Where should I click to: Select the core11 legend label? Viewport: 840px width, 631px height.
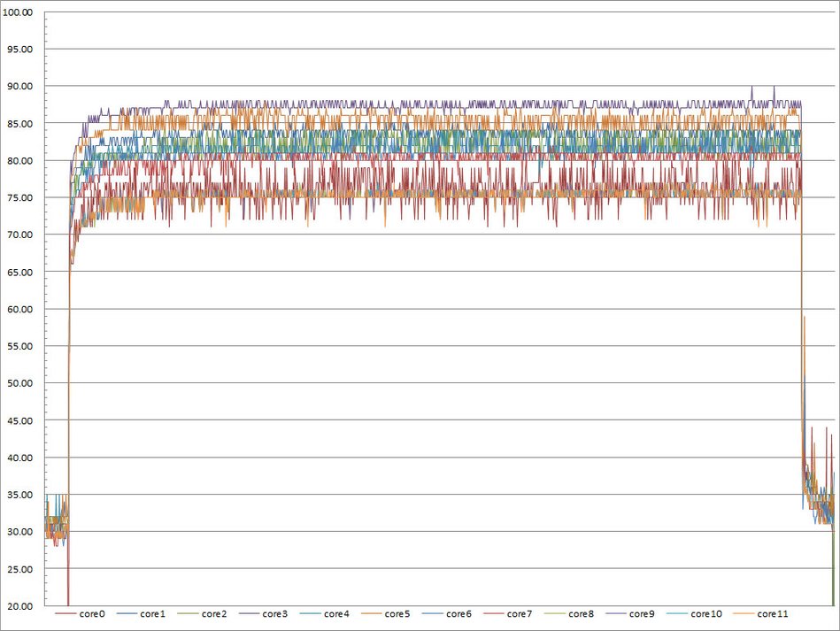[773, 614]
